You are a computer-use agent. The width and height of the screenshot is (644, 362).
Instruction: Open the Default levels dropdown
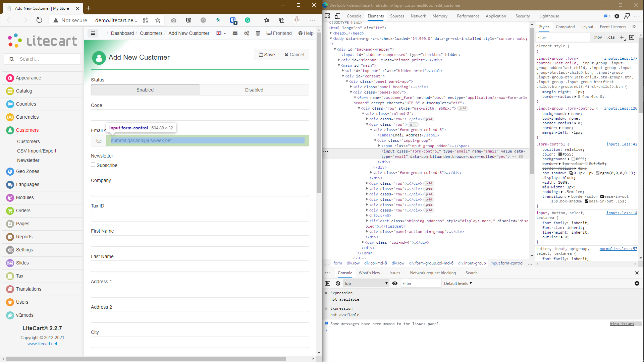(x=458, y=284)
